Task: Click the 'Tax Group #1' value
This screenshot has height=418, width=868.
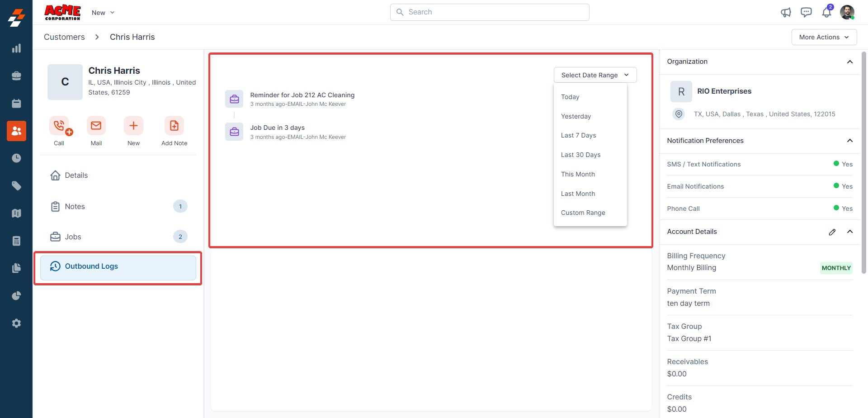Action: 689,339
